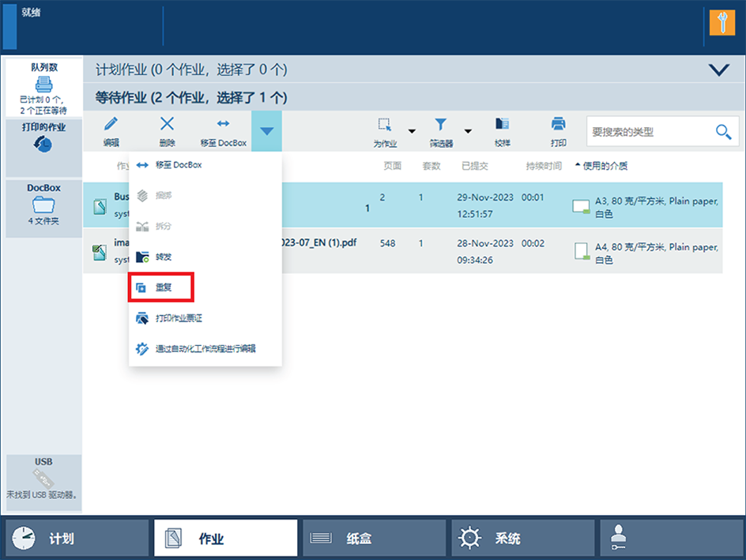Click the 编辑 pencil icon in toolbar
The height and width of the screenshot is (560, 746).
point(111,125)
